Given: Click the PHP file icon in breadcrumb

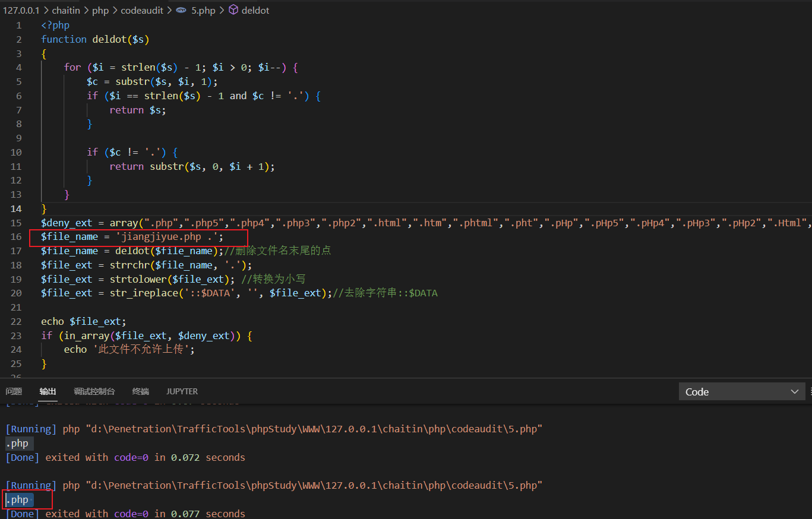Looking at the screenshot, I should (x=181, y=11).
